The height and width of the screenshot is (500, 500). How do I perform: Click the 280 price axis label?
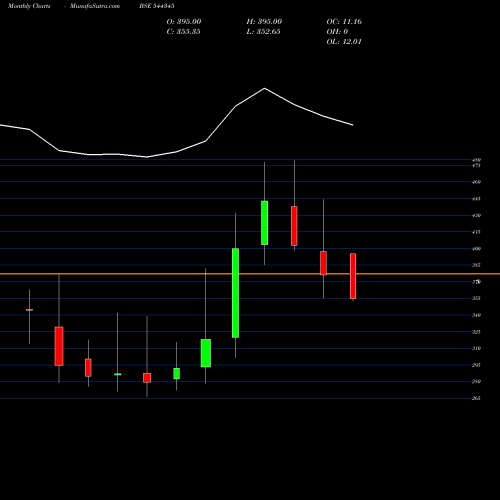[477, 381]
